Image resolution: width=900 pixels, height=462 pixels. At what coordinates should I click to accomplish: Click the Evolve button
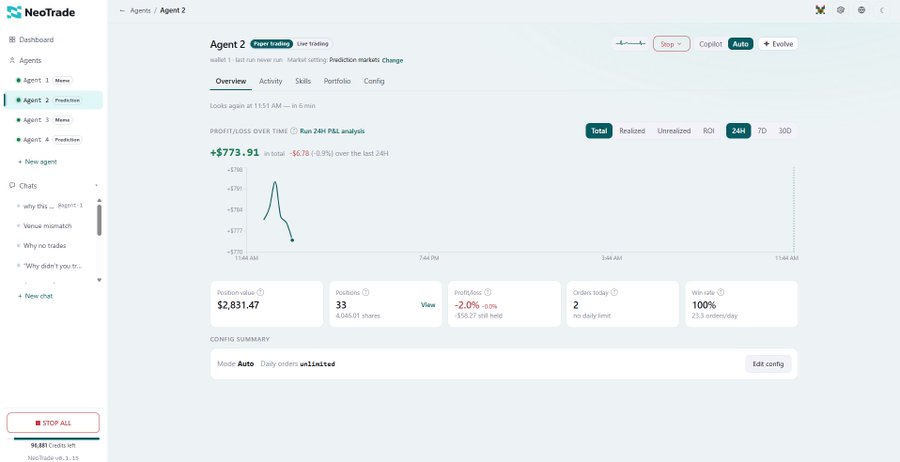[x=778, y=44]
